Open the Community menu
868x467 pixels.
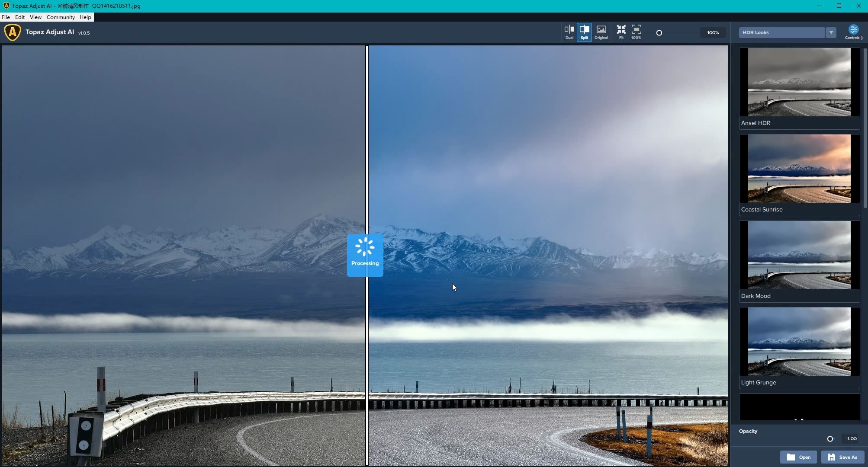point(61,17)
